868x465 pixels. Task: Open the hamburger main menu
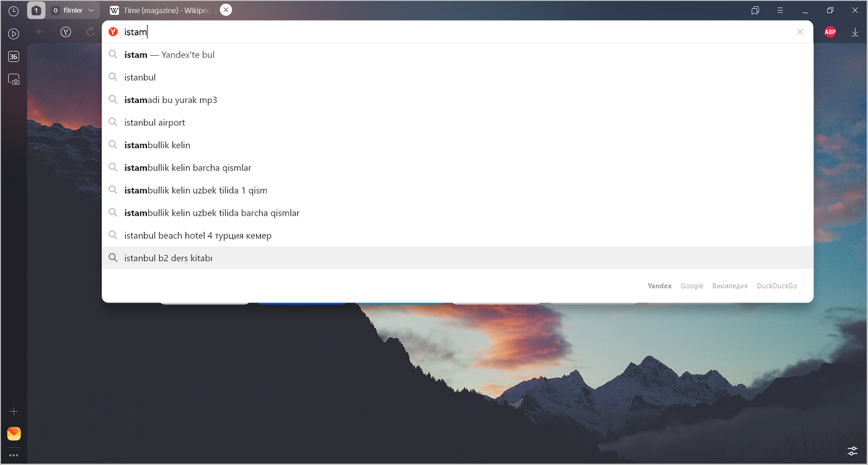coord(780,11)
